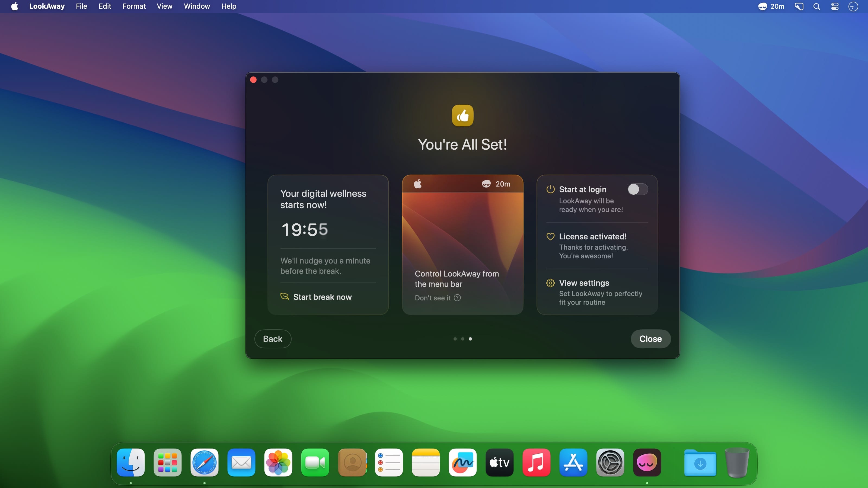Click the Close button in the dialog
Image resolution: width=868 pixels, height=488 pixels.
[x=650, y=339]
